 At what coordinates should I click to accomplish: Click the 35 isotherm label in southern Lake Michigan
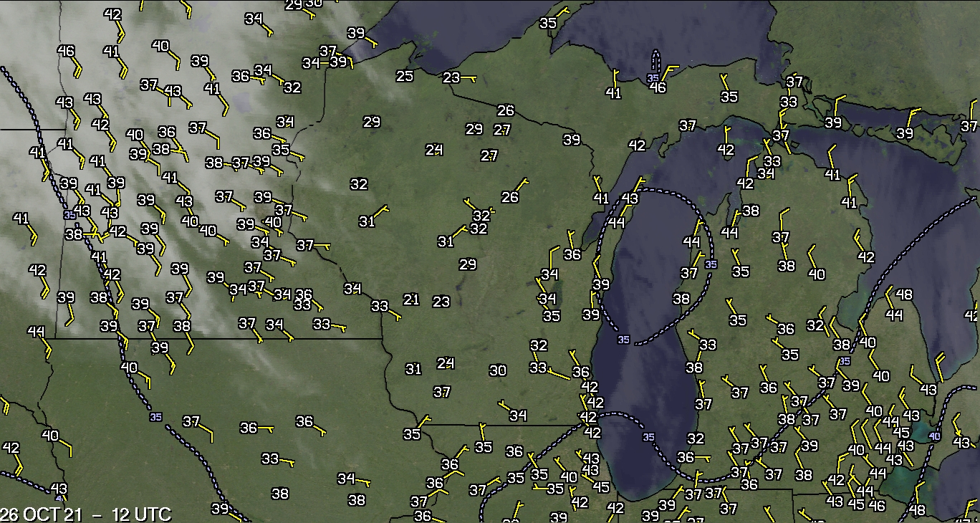[649, 437]
